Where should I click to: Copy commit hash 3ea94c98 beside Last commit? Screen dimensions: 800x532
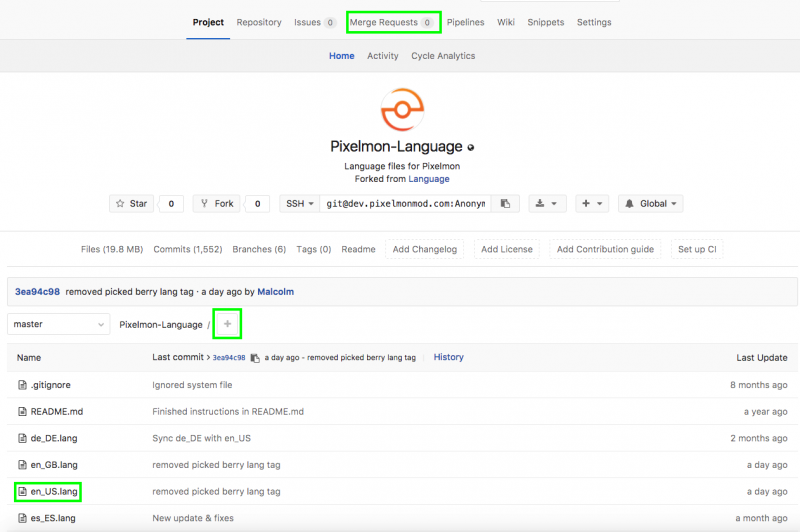(255, 358)
